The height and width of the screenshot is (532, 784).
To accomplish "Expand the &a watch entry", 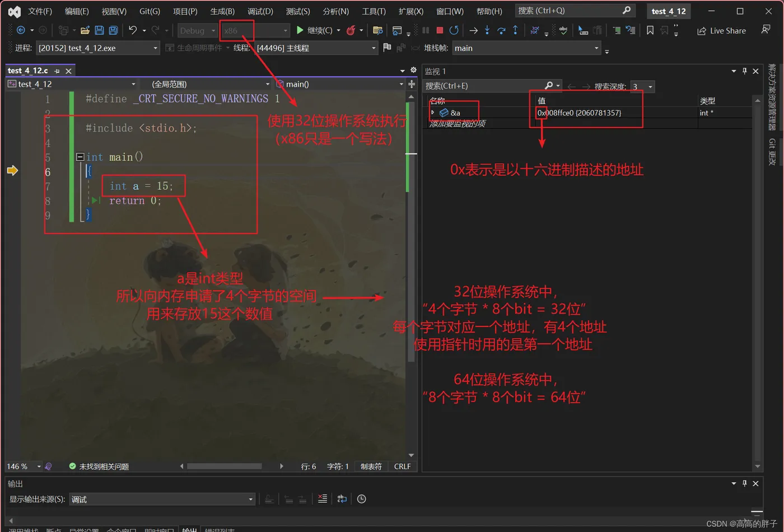I will pyautogui.click(x=432, y=113).
